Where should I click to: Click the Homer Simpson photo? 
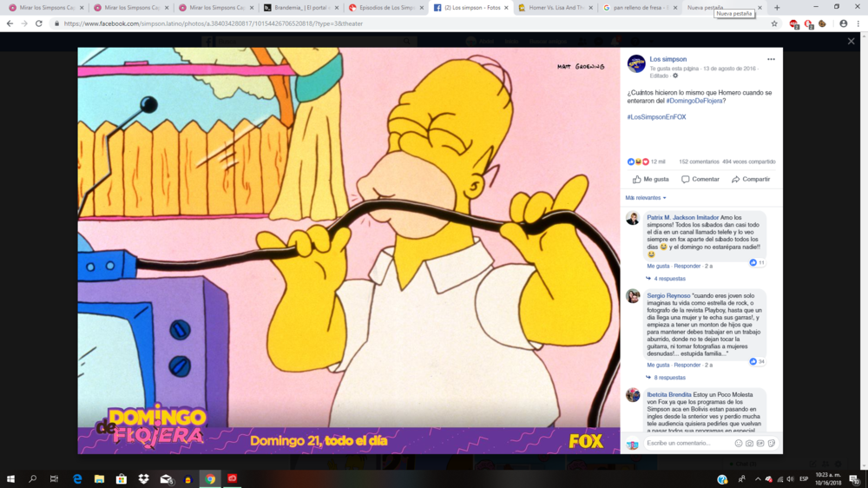[349, 250]
